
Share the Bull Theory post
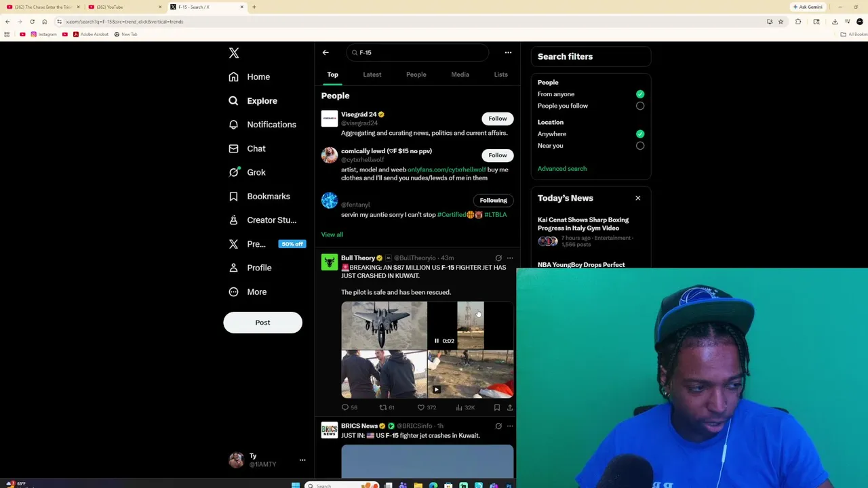point(510,407)
